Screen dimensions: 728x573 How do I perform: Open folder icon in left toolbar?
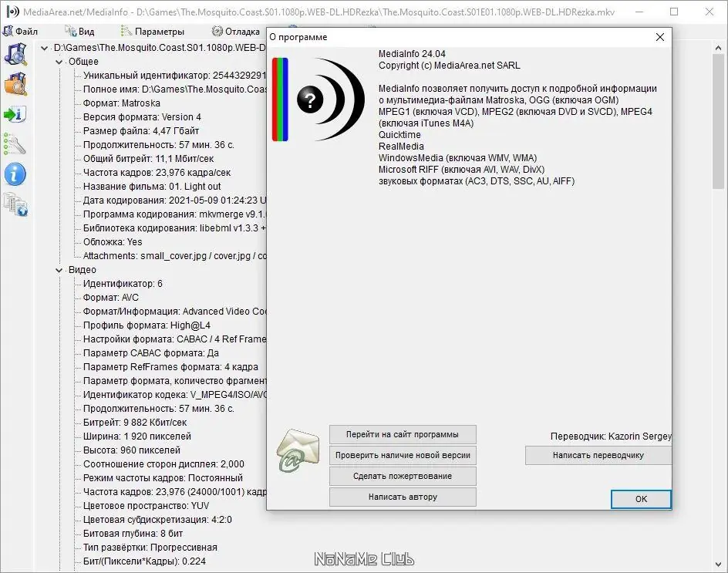pos(15,84)
